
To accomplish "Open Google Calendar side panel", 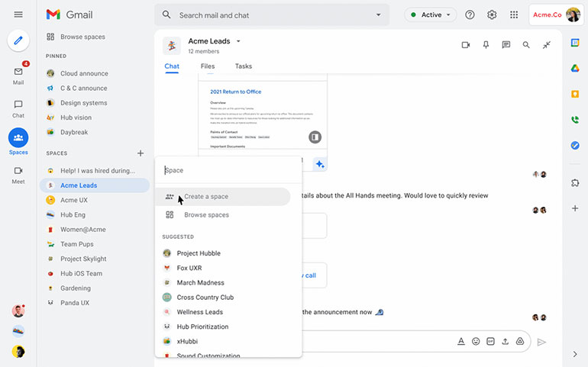I will (575, 43).
